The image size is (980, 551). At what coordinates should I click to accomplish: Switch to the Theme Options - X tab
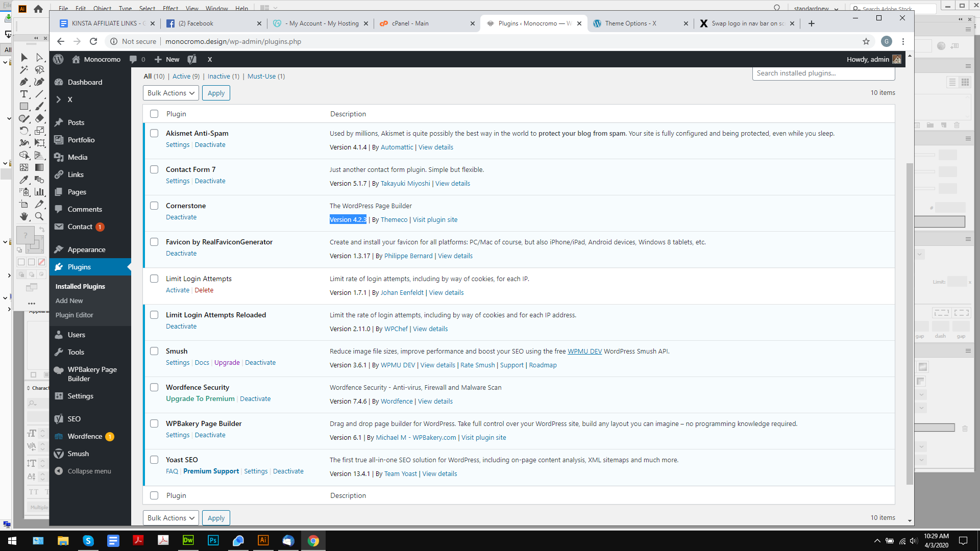(640, 23)
